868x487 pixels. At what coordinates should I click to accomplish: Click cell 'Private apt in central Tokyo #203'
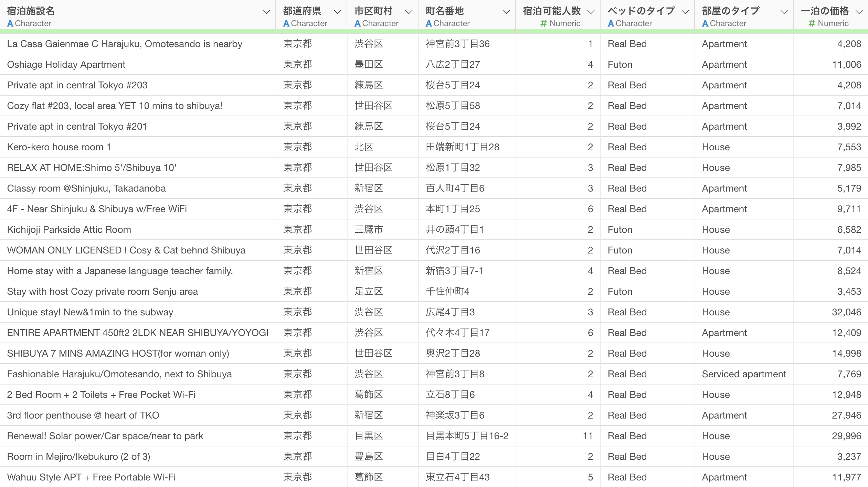pos(138,85)
